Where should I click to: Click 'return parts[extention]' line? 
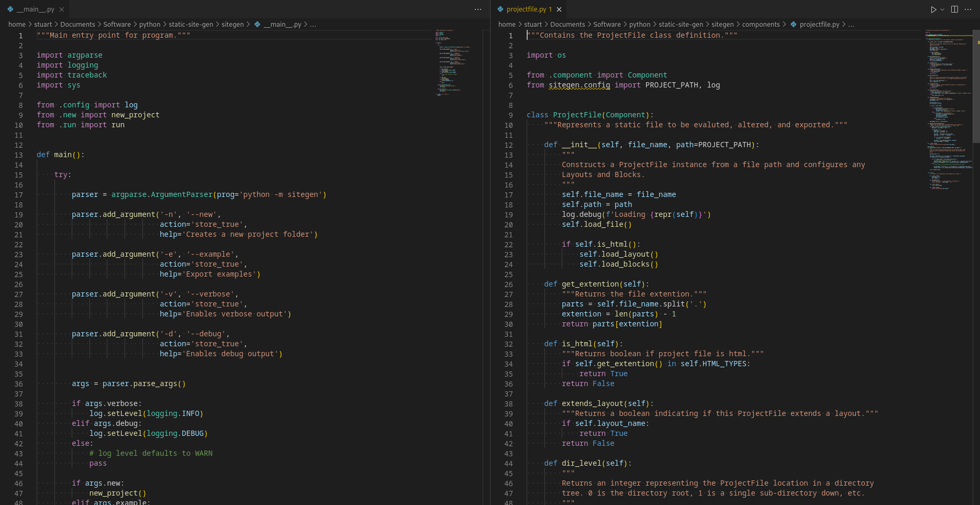[612, 324]
